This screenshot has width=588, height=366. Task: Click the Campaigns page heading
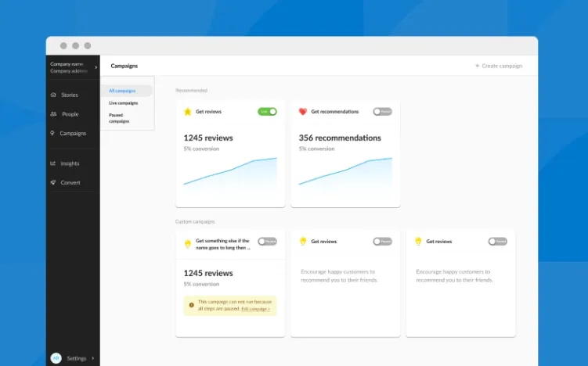coord(124,66)
